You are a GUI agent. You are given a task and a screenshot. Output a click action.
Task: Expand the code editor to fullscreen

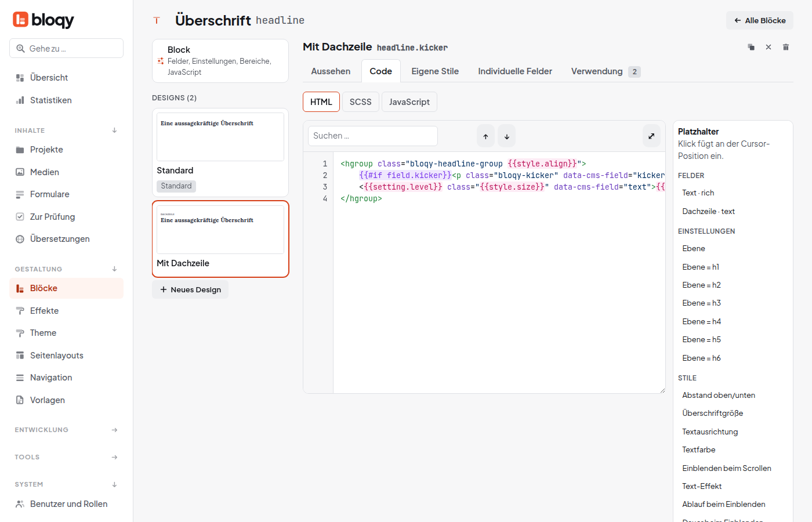click(x=651, y=136)
